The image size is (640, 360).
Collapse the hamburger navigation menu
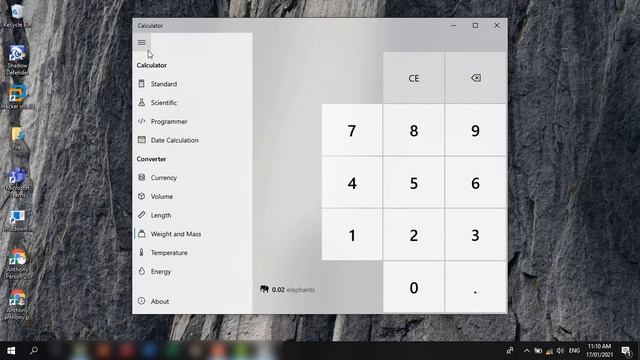[142, 42]
